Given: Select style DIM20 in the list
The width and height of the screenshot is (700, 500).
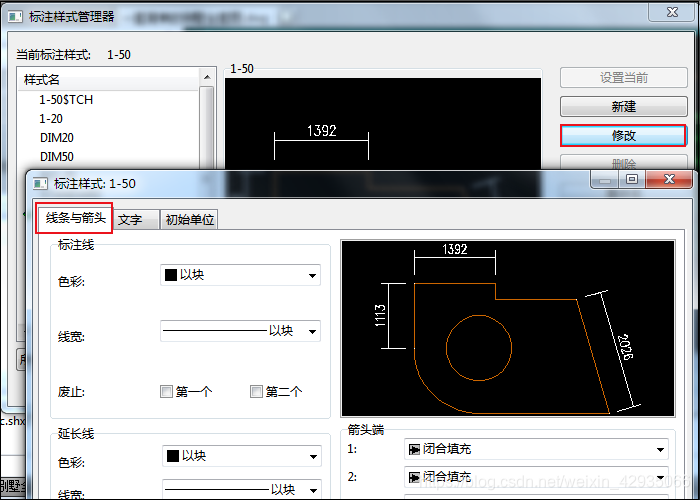Looking at the screenshot, I should click(57, 138).
